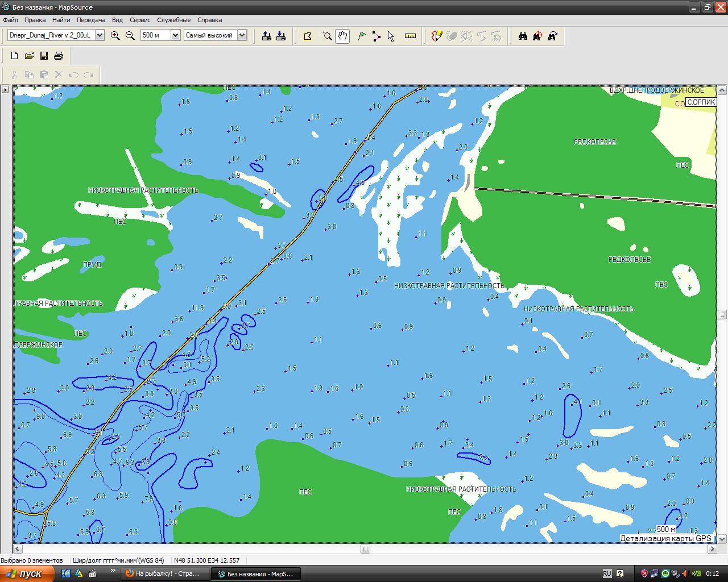The width and height of the screenshot is (728, 582).
Task: Click the Receive from Device icon
Action: click(281, 36)
